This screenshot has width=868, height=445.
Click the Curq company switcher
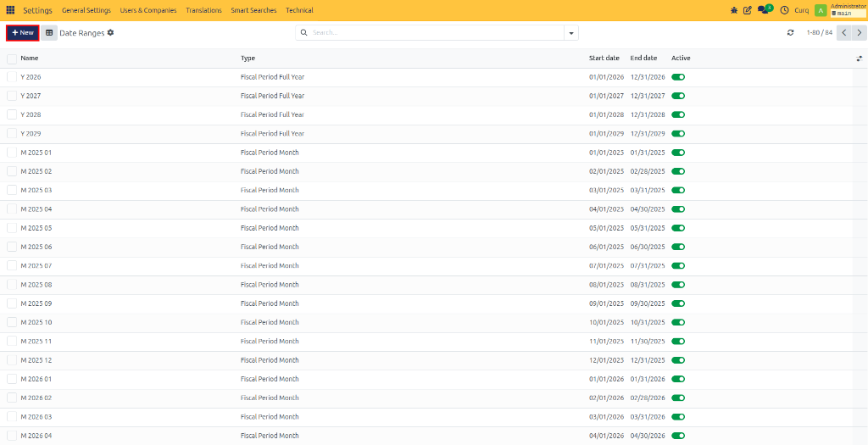click(x=802, y=10)
